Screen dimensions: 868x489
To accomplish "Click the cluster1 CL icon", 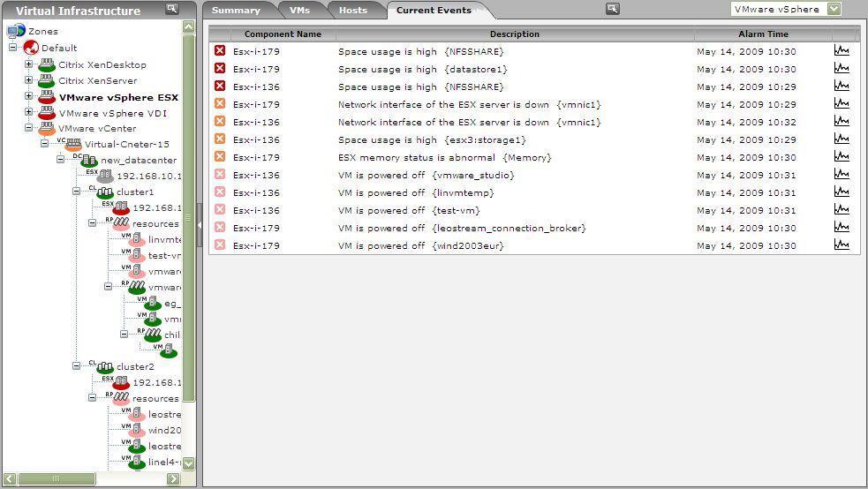I will tap(104, 192).
